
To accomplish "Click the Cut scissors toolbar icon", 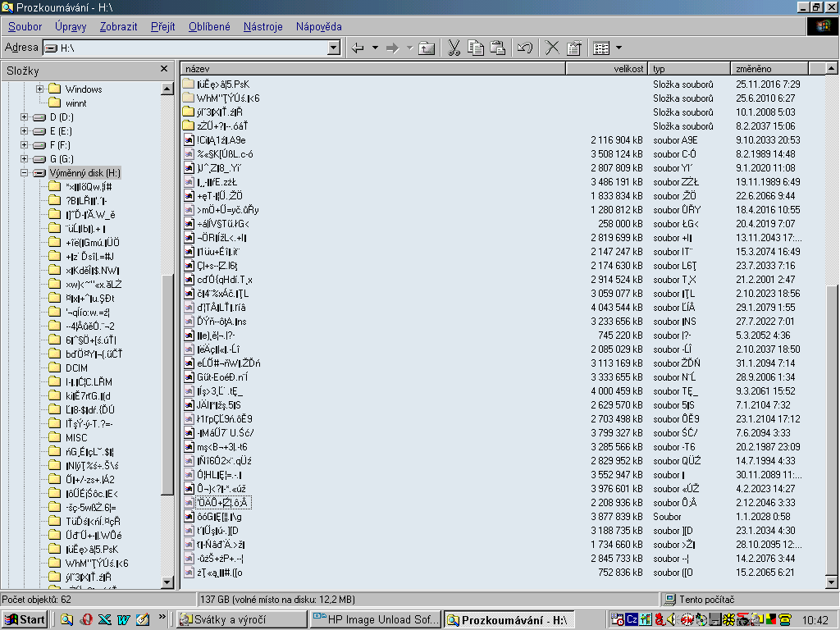I will (454, 48).
